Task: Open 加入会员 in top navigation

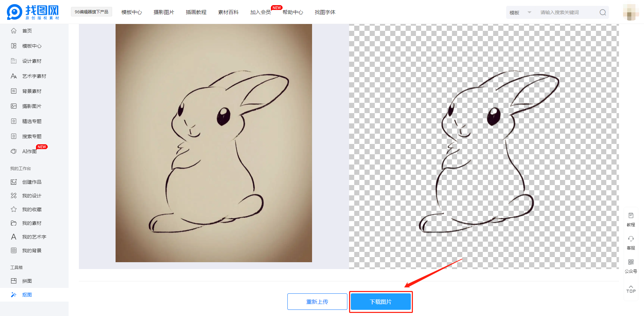Action: pyautogui.click(x=260, y=12)
